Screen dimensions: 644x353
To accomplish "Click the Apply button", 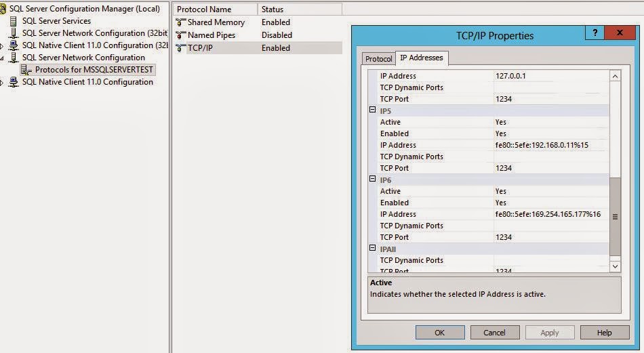I will pyautogui.click(x=550, y=333).
